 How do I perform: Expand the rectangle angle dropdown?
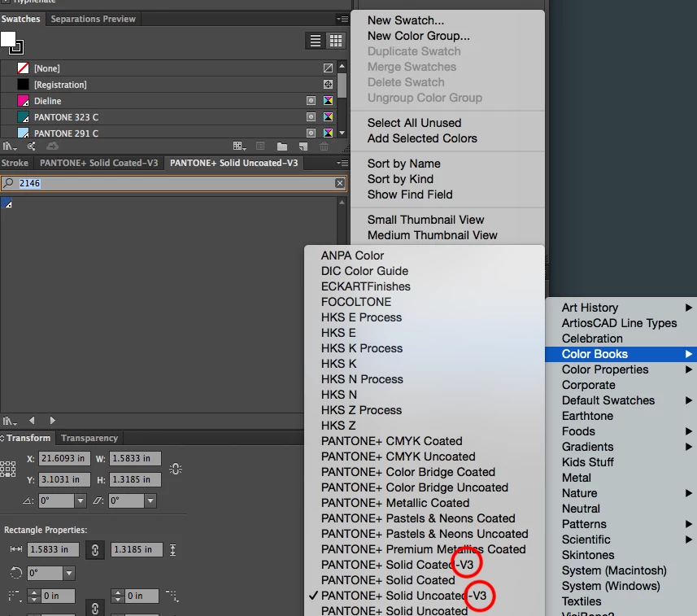pyautogui.click(x=69, y=573)
